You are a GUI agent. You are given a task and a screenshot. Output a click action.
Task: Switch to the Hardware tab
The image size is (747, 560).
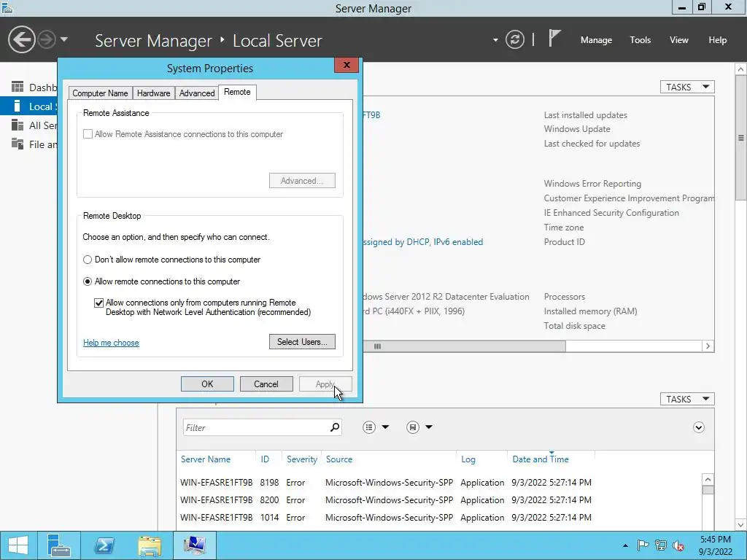click(x=153, y=93)
